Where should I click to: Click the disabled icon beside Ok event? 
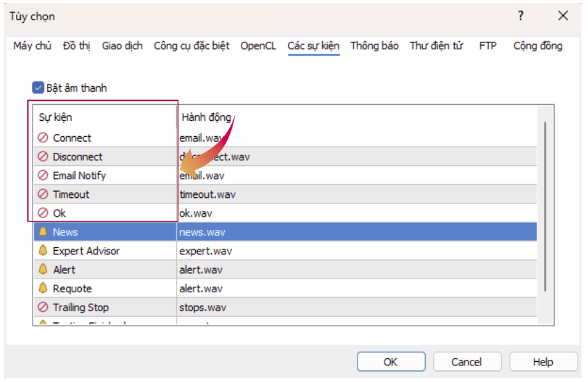(43, 213)
